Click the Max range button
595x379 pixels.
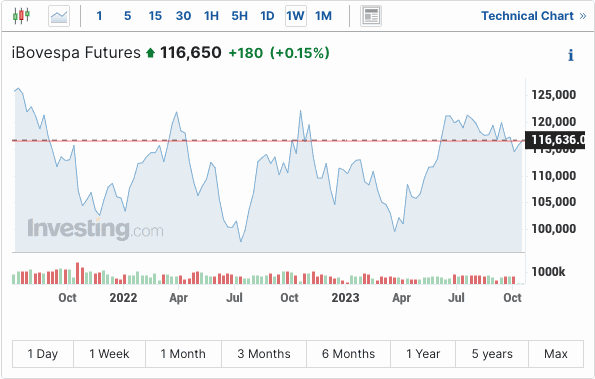(556, 354)
